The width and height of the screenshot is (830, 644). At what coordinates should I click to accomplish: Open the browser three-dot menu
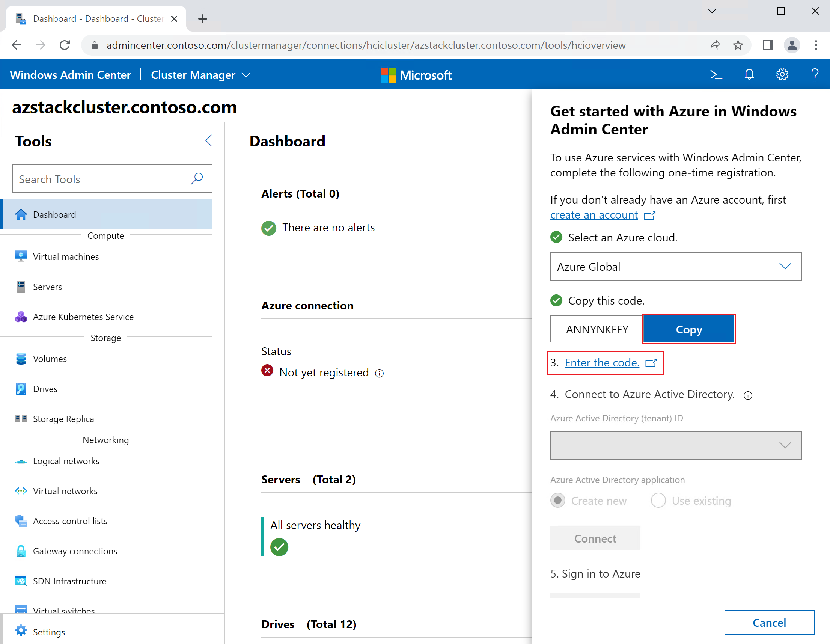(x=816, y=45)
